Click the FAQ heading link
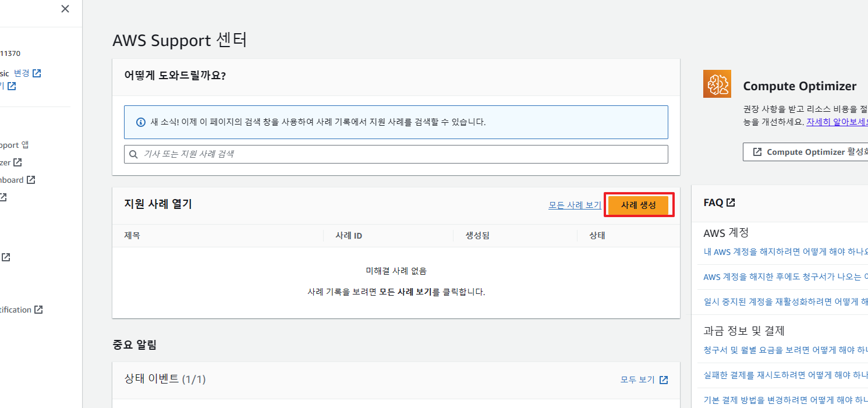Image resolution: width=868 pixels, height=408 pixels. click(x=719, y=203)
